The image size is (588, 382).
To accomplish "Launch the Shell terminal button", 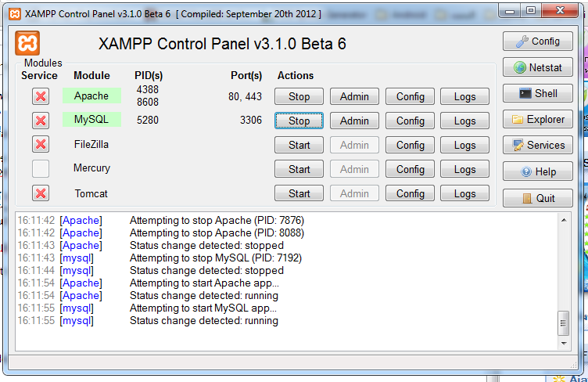I will (x=538, y=93).
